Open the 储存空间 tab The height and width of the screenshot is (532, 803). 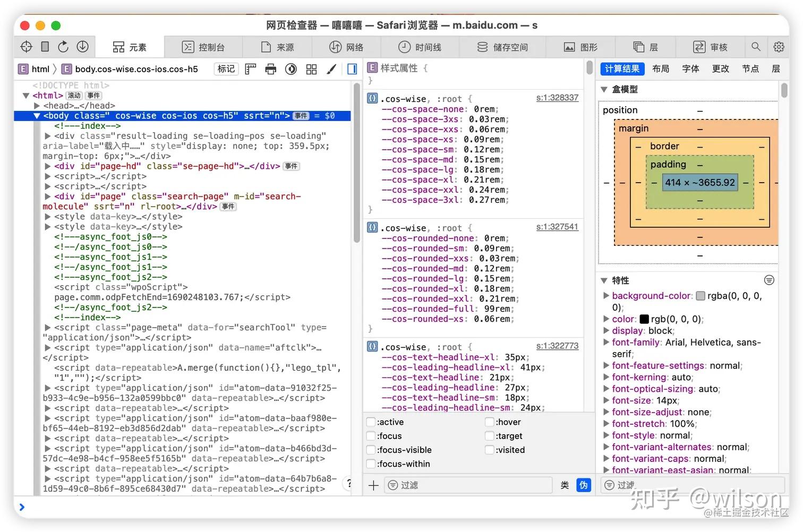(502, 47)
